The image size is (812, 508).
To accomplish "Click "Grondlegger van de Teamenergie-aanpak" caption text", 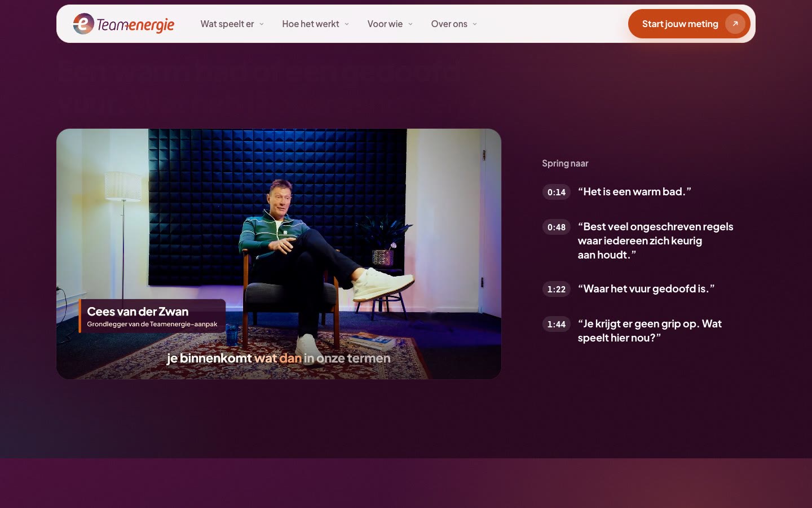I will (152, 324).
